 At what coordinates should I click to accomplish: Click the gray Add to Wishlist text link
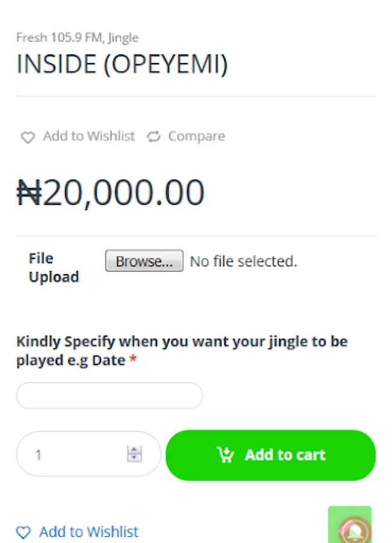coord(89,136)
